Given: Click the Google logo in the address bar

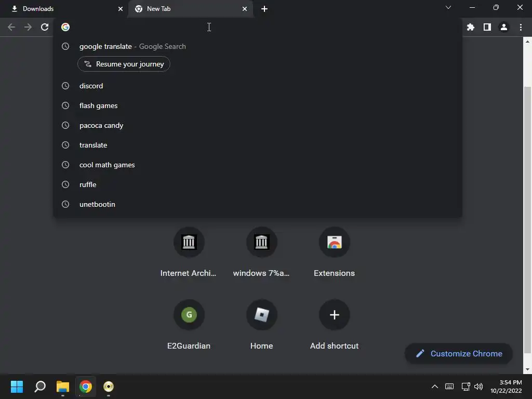Looking at the screenshot, I should coord(65,27).
